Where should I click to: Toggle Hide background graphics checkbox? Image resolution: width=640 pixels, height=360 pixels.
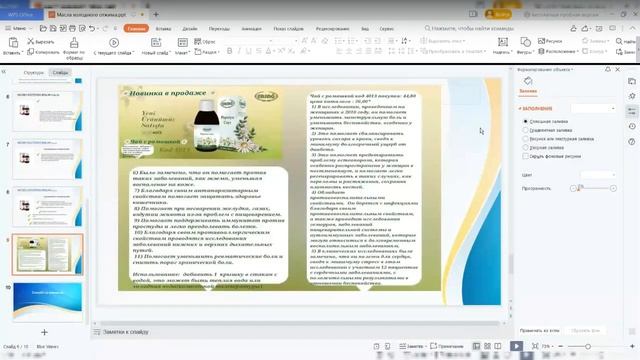point(525,156)
